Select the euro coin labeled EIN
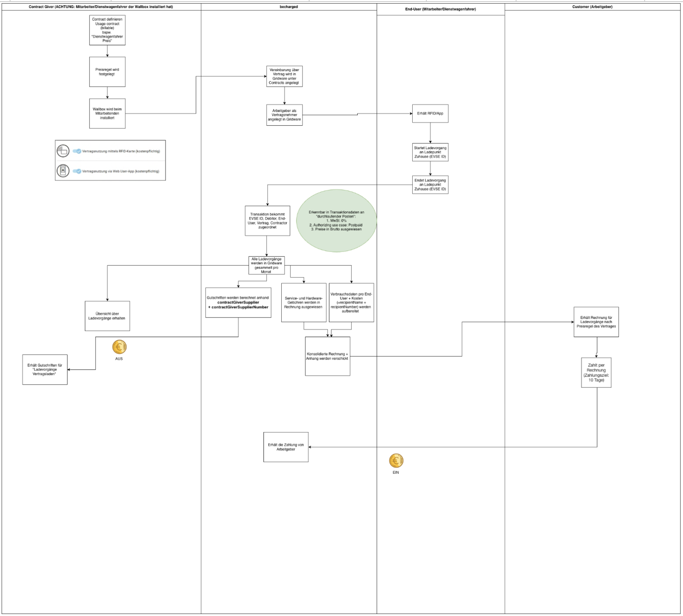The image size is (683, 616). click(396, 461)
